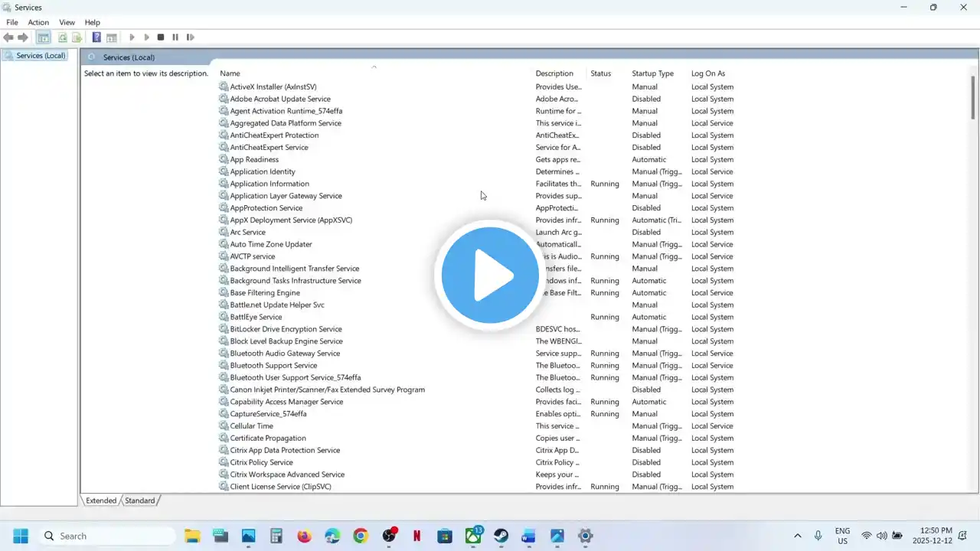Open File Explorer from the taskbar
This screenshot has width=980, height=551.
coord(192,536)
